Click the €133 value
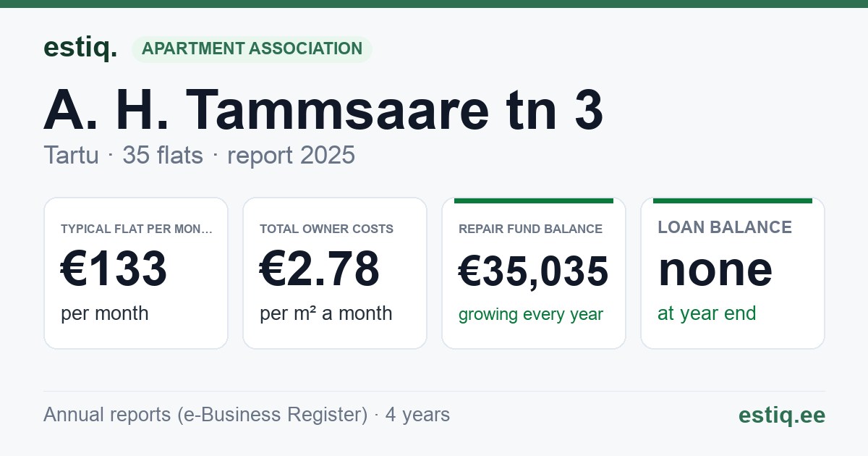The width and height of the screenshot is (868, 456). pos(114,269)
